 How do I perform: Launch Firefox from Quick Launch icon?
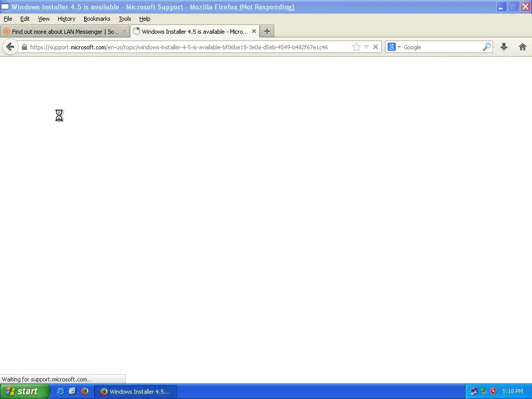tap(85, 391)
